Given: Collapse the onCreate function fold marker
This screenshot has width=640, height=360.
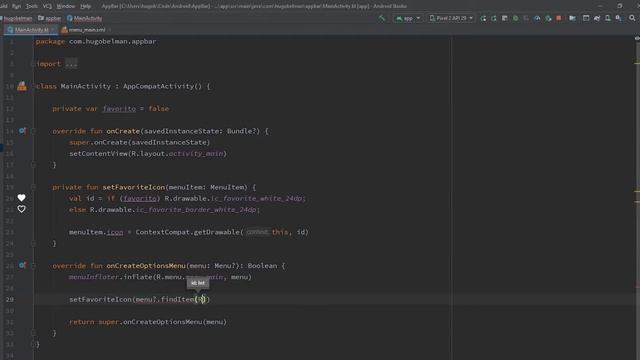Looking at the screenshot, I should coord(34,131).
